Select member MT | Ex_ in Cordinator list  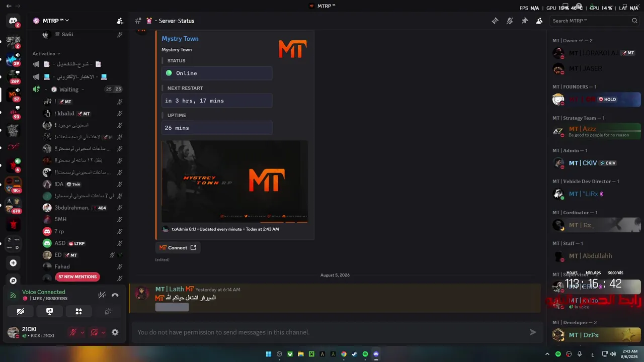(x=596, y=225)
